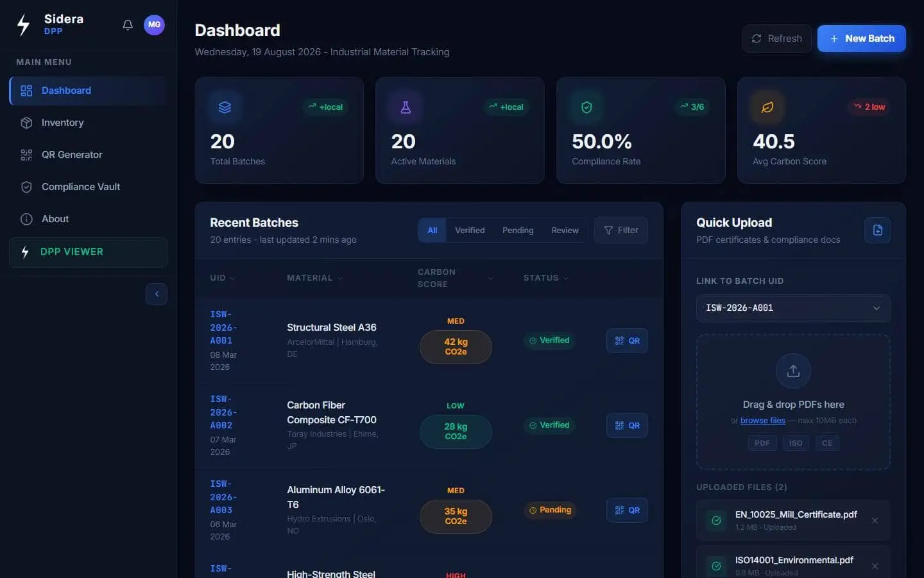This screenshot has width=924, height=578.
Task: Select the Carbon Fiber Composite CF-T700 material name
Action: click(332, 412)
